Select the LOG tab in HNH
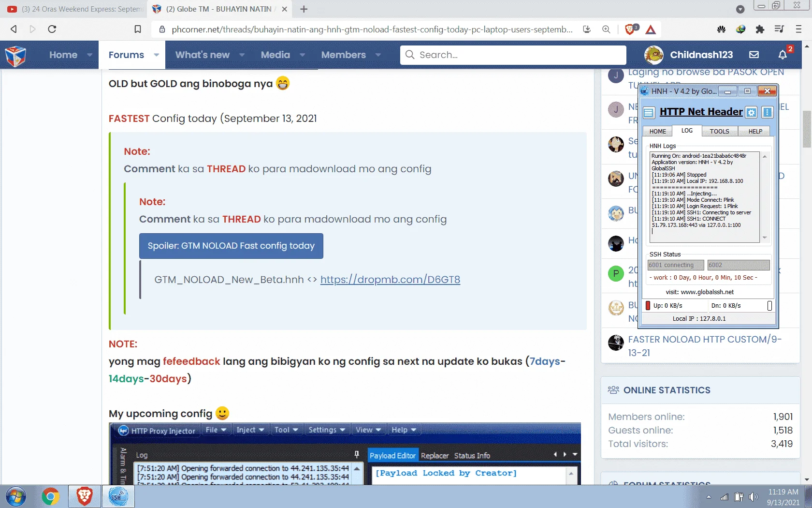The width and height of the screenshot is (812, 508). [x=687, y=131]
